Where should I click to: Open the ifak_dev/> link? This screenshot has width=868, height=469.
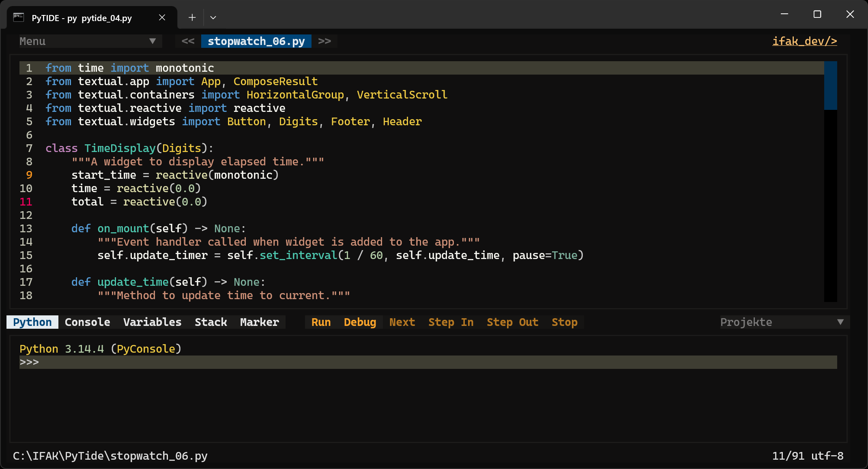pyautogui.click(x=804, y=41)
